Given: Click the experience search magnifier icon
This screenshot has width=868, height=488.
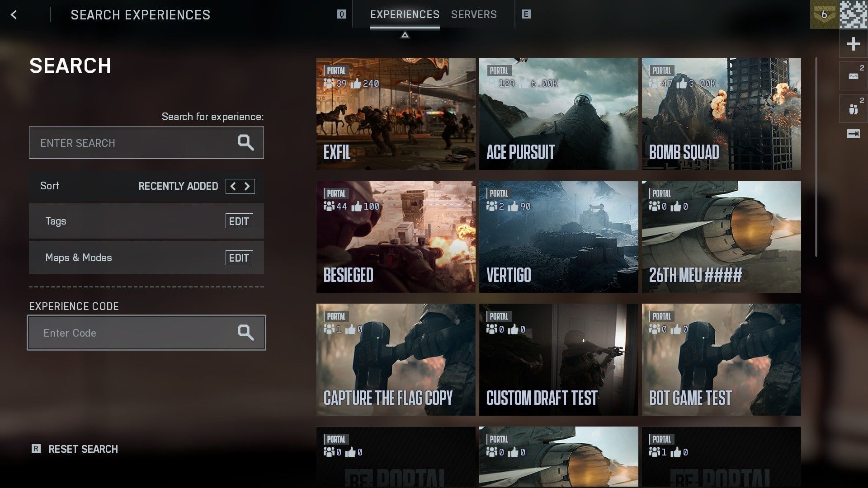Looking at the screenshot, I should coord(245,143).
